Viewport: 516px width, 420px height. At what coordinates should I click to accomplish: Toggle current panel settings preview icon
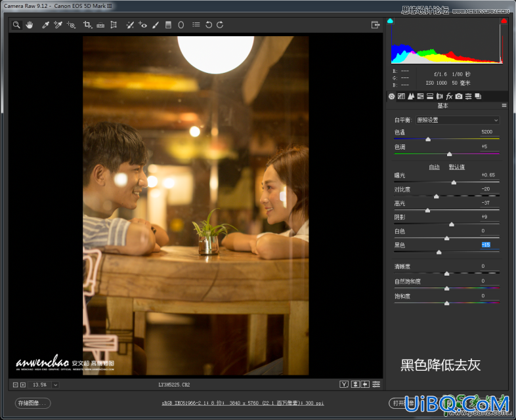376,385
